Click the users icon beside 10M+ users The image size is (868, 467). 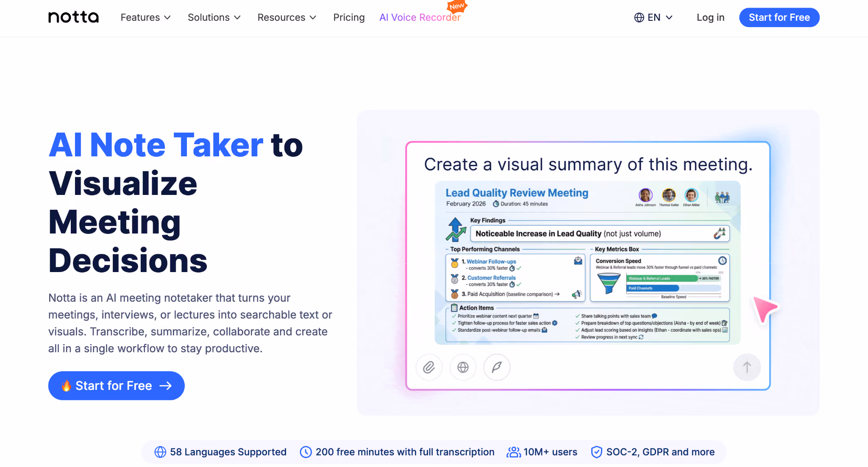pyautogui.click(x=514, y=452)
